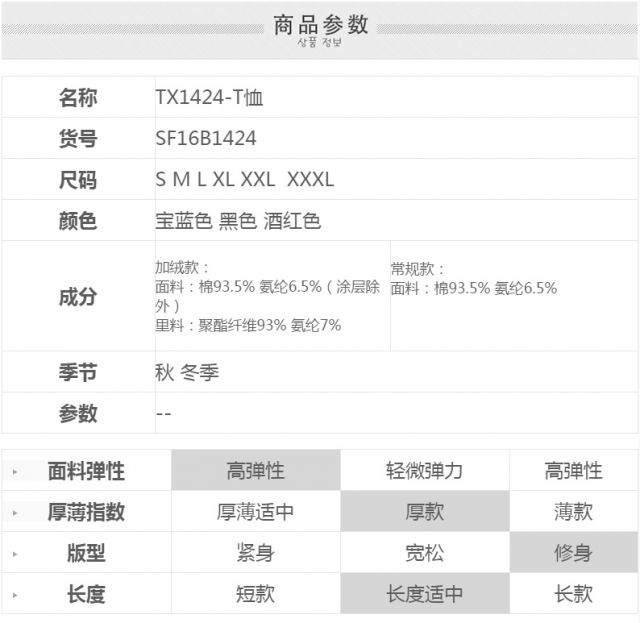
Task: Expand the 长度 row arrow
Action: [15, 594]
